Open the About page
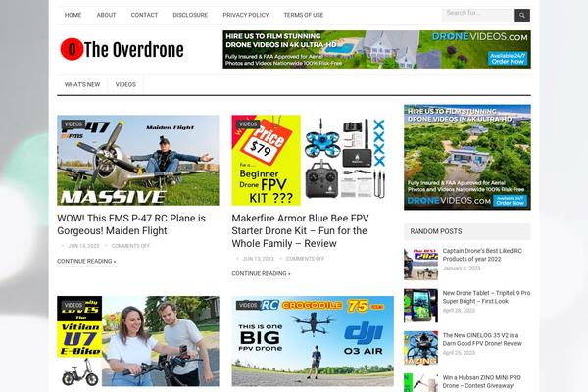Screen dimensions: 588x392 (106, 15)
